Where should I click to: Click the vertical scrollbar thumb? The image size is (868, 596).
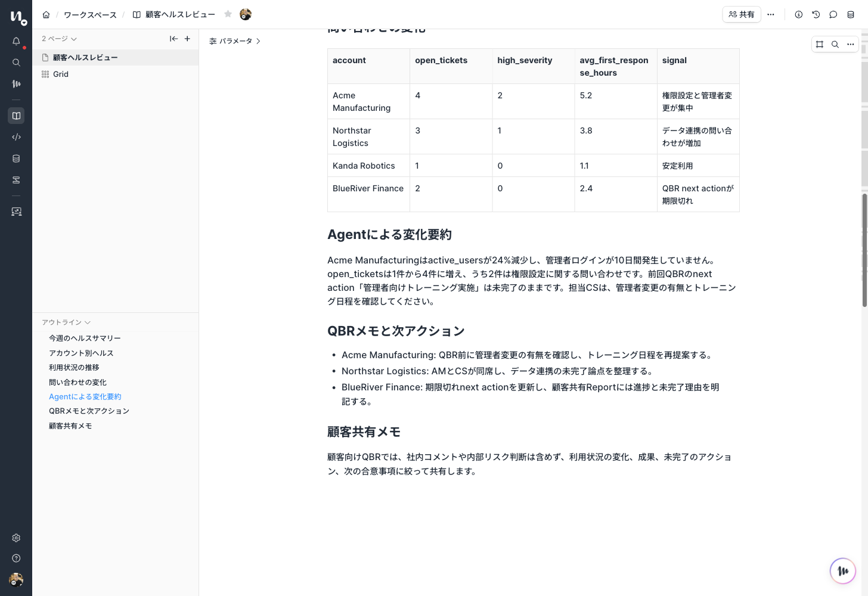(864, 250)
